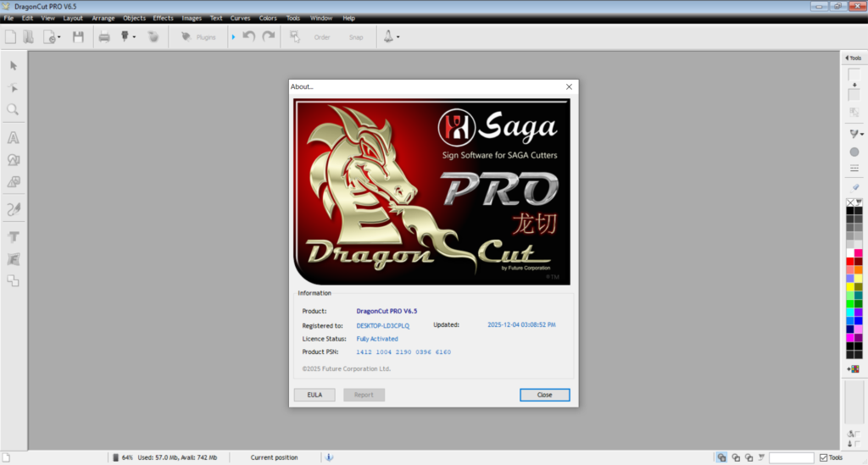Toggle the Tools checkbox in status bar
The image size is (868, 465).
(824, 457)
